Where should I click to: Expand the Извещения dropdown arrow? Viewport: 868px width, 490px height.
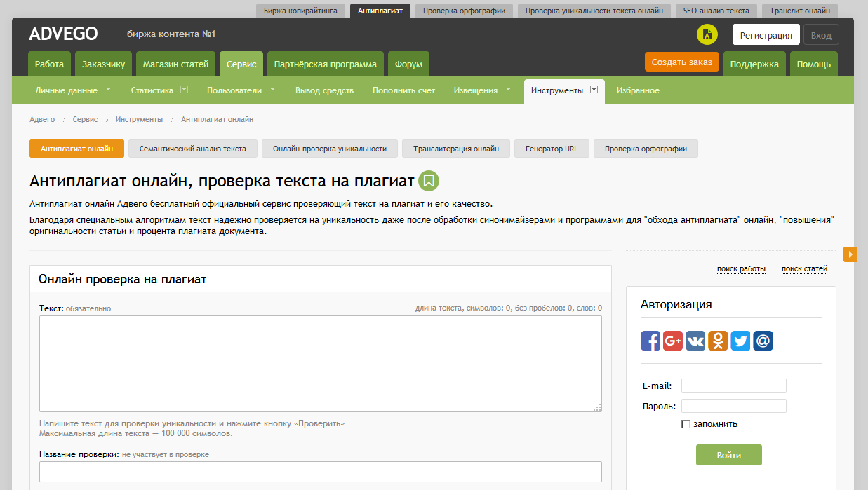pos(508,89)
